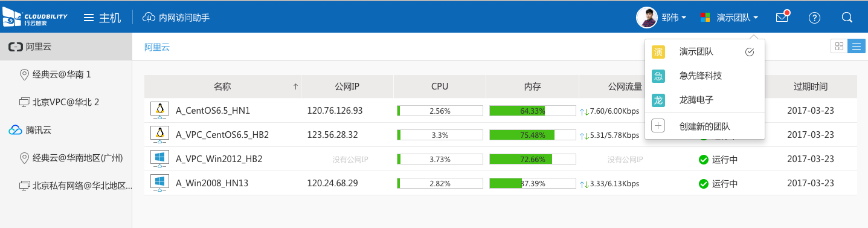
Task: Open the hamburger menu next to 主机
Action: point(89,18)
